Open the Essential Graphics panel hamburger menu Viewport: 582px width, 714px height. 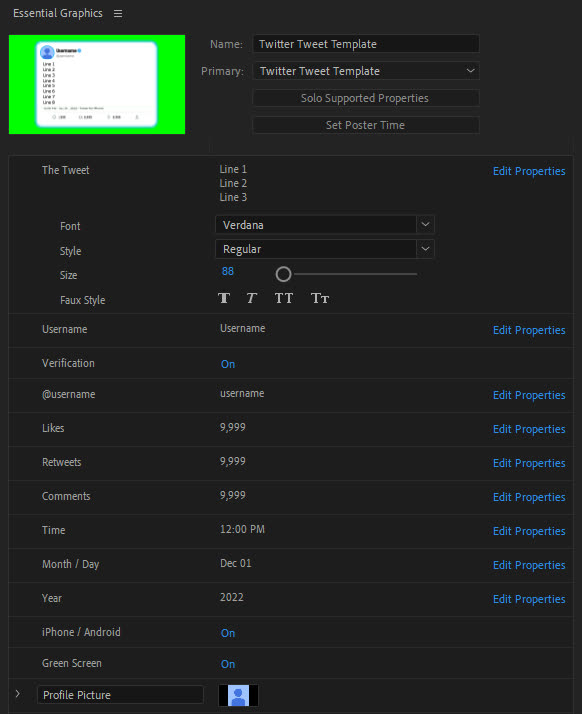(x=118, y=14)
